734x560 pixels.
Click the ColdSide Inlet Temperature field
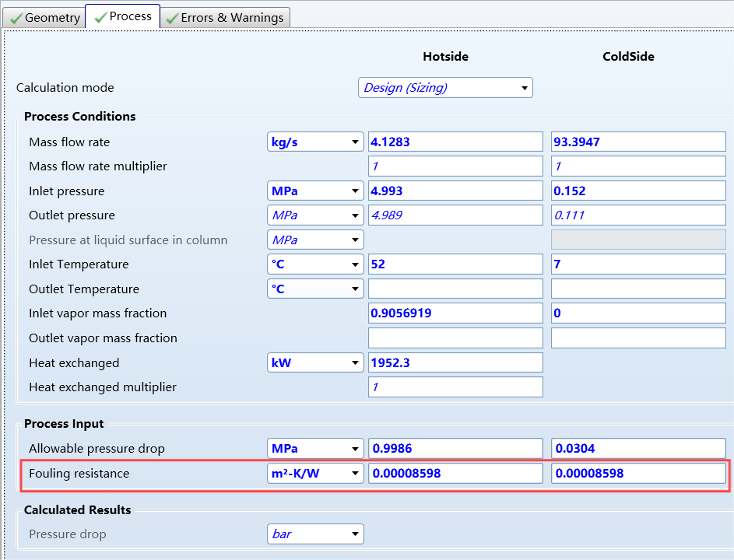tap(637, 264)
